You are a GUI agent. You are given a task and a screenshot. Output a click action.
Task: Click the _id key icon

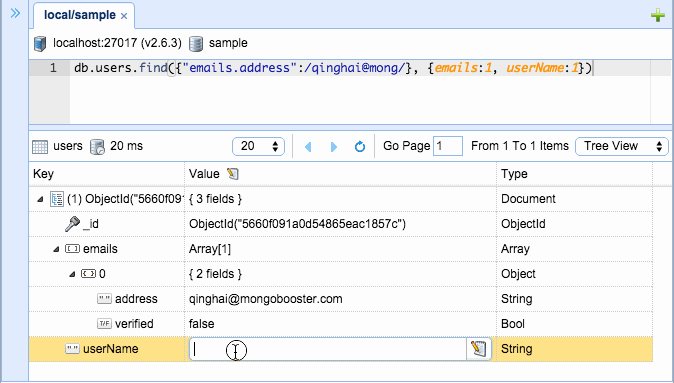click(x=72, y=224)
